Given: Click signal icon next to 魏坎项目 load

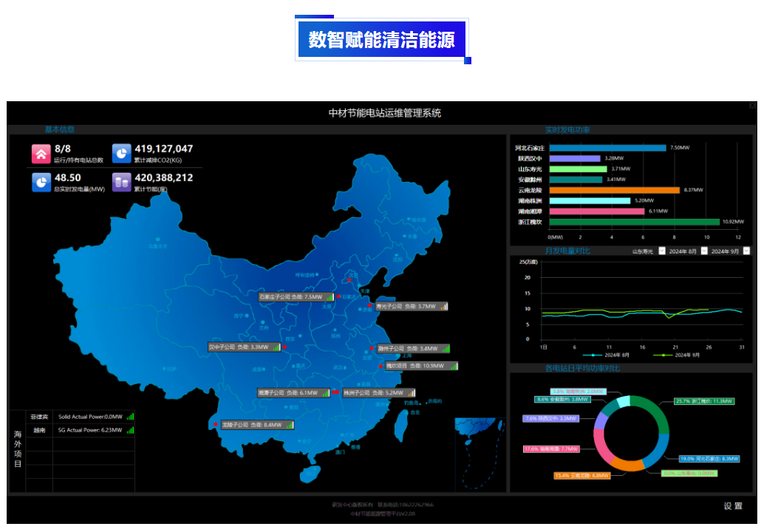Looking at the screenshot, I should [x=451, y=366].
